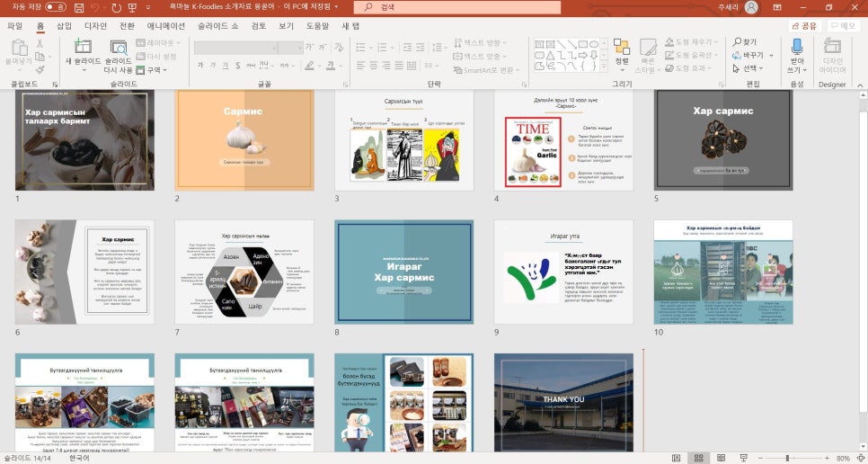Click the font color 가 swatch
Viewport: 868px width, 464px height.
coord(330,66)
